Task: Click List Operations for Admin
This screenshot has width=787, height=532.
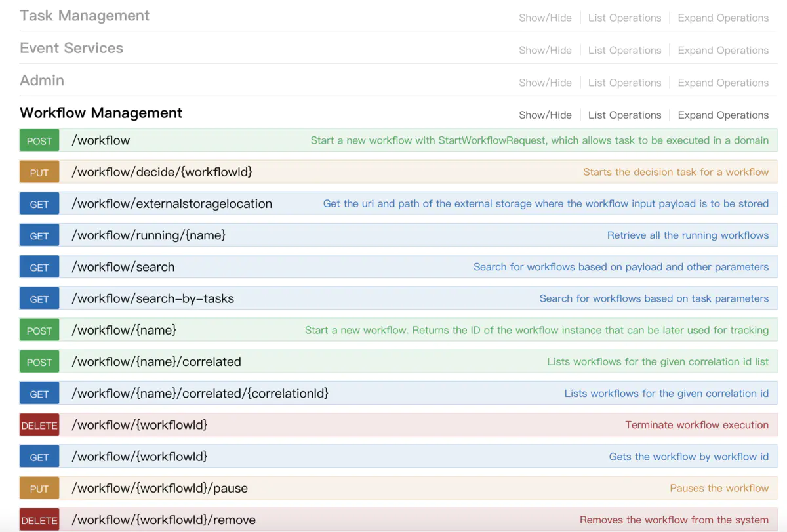Action: 624,83
